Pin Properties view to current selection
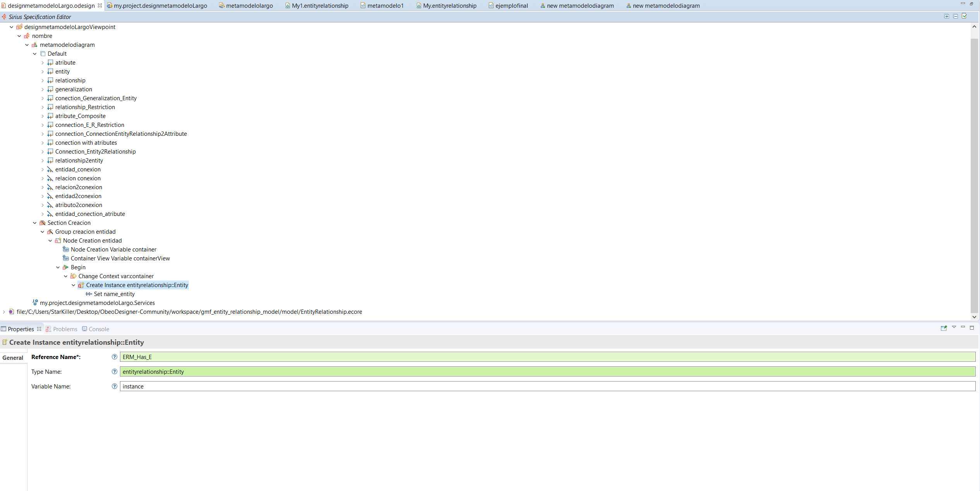The width and height of the screenshot is (980, 491). coord(944,328)
